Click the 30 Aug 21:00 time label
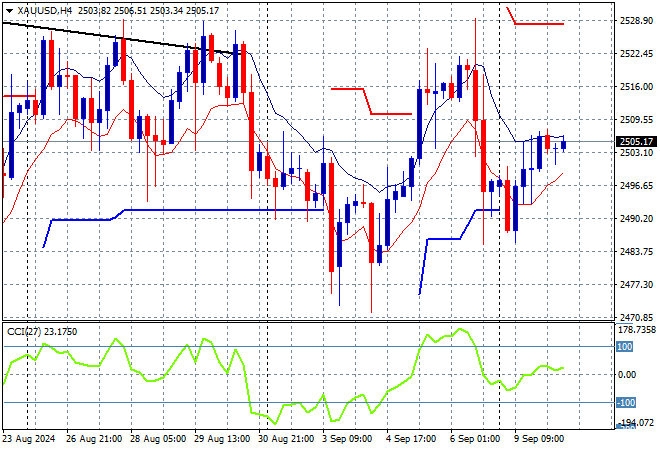660x450 pixels. pos(286,439)
